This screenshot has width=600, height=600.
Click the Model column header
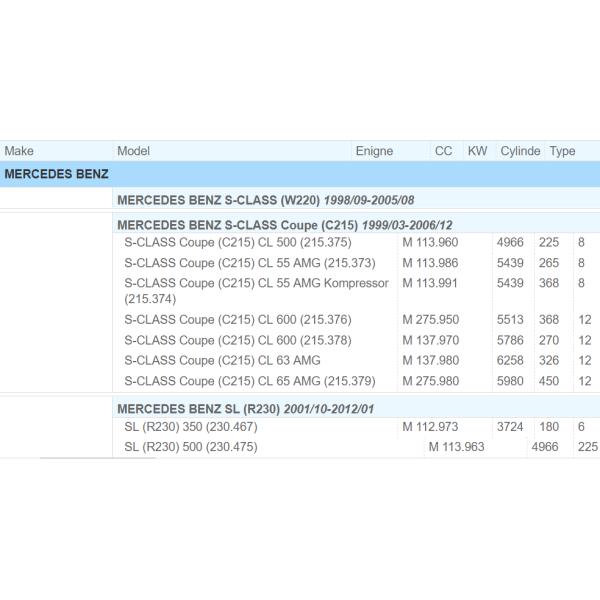point(133,151)
